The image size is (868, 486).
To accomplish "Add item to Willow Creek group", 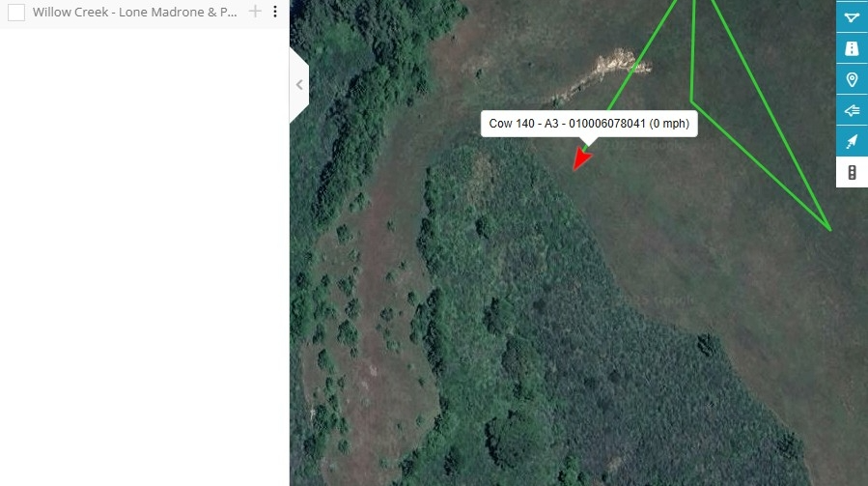I will (x=255, y=11).
